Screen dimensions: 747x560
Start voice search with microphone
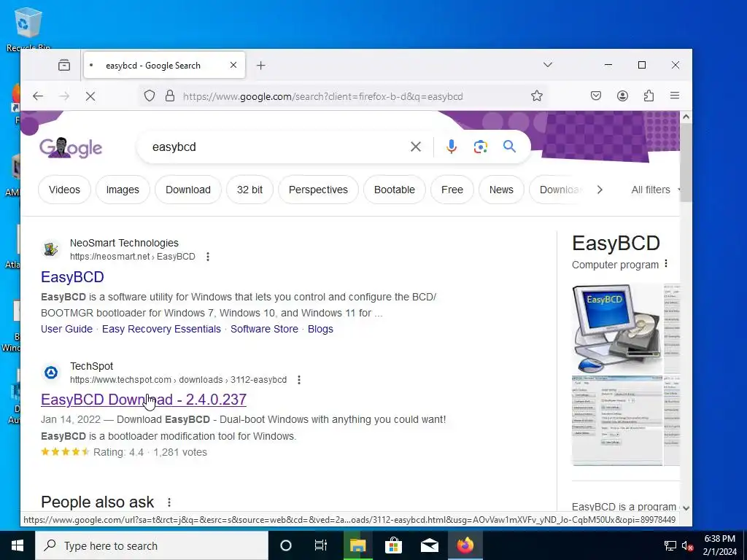coord(451,147)
